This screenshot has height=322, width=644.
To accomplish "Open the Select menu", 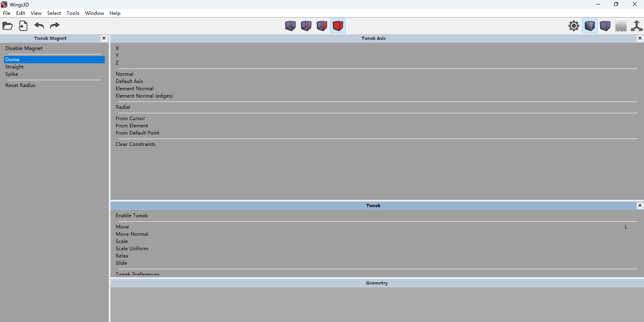I will click(x=54, y=13).
